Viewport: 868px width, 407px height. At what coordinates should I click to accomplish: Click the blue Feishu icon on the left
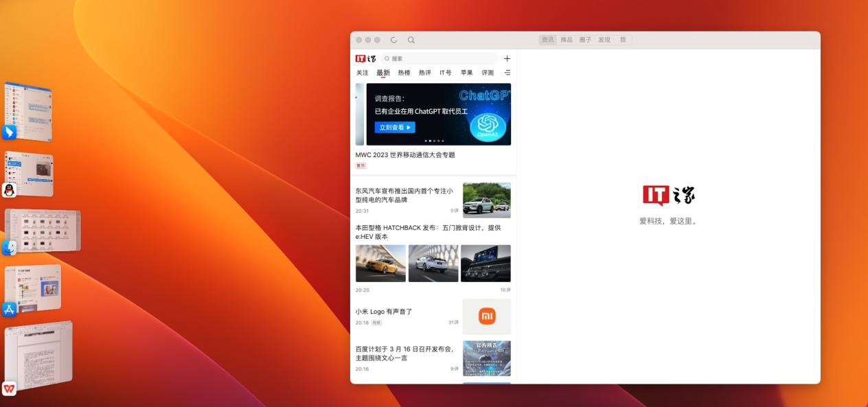(8, 132)
